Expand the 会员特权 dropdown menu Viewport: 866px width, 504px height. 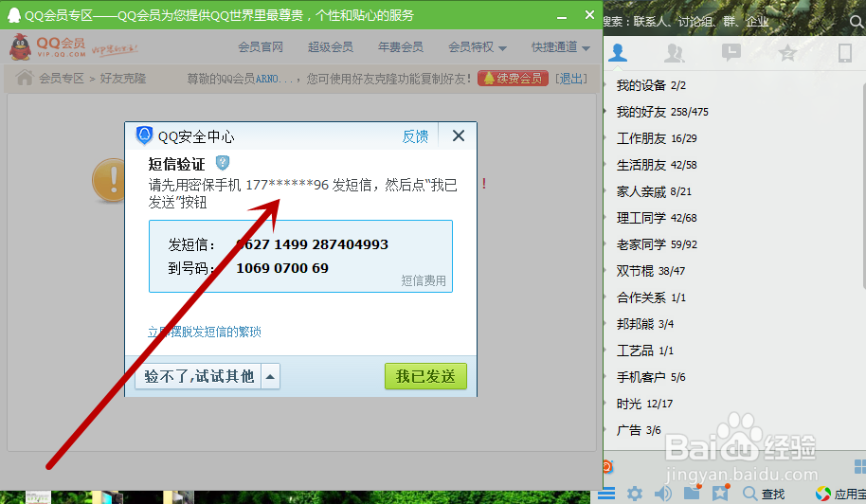[x=478, y=47]
